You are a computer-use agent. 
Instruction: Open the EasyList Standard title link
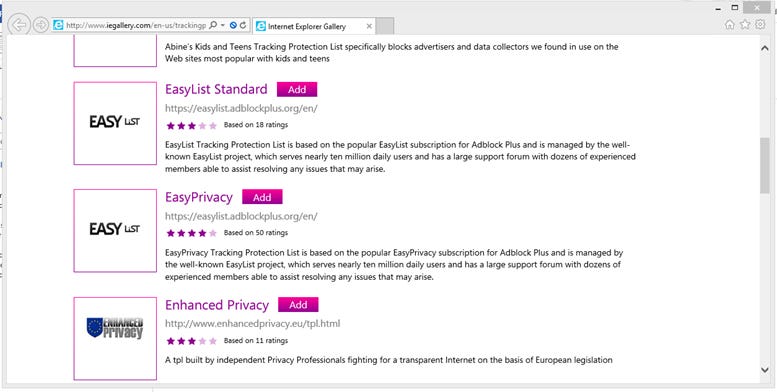(216, 90)
